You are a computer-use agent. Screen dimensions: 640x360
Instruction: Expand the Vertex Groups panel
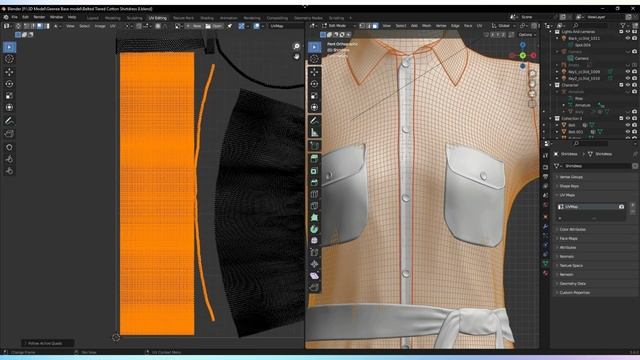571,177
